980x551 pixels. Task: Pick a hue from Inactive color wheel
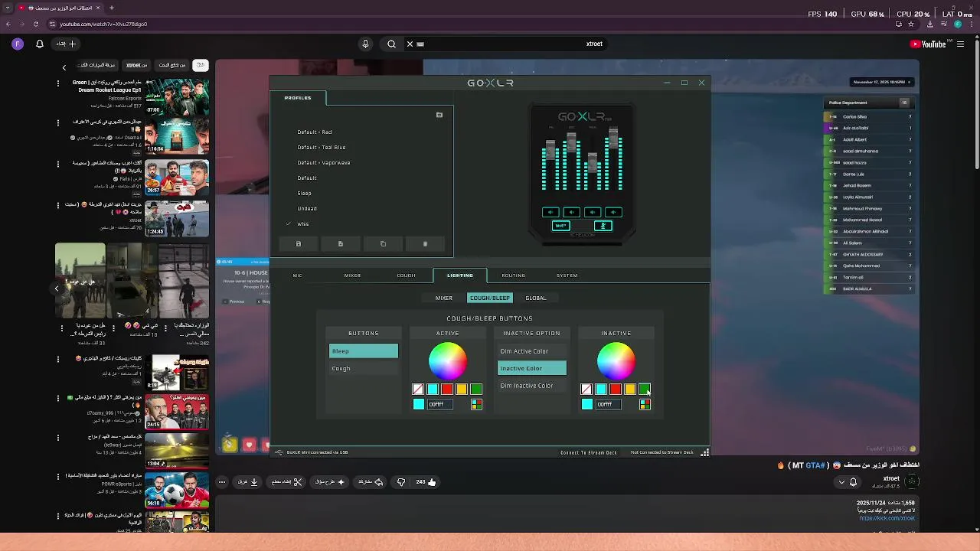[616, 360]
